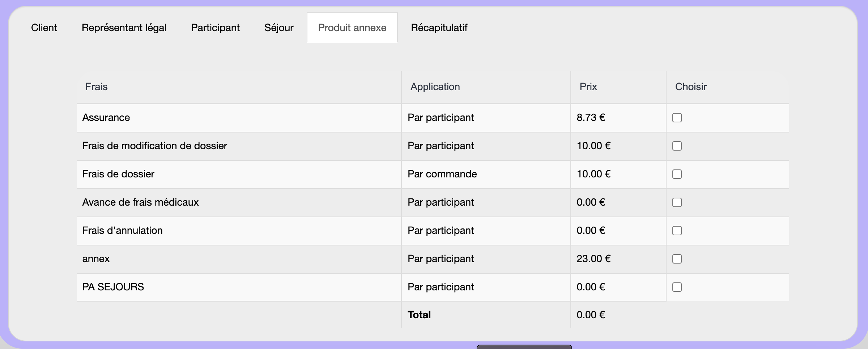Tick Frais de modification de dossier checkbox
The image size is (868, 349).
pyautogui.click(x=677, y=146)
